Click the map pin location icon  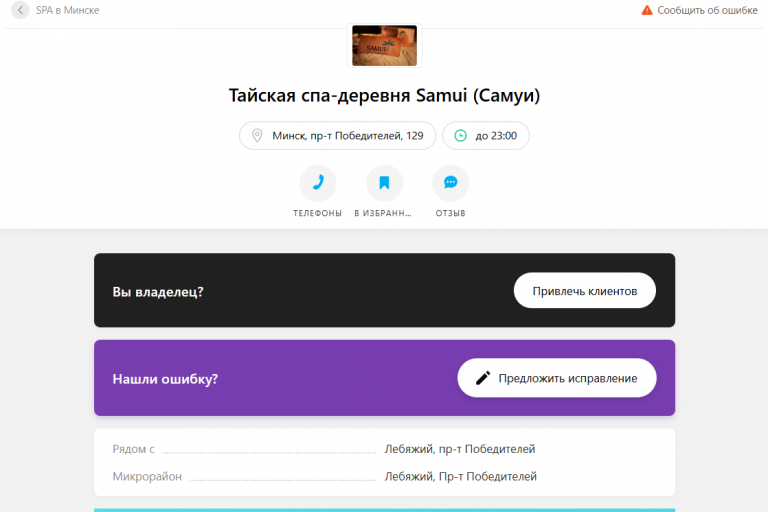coord(257,136)
